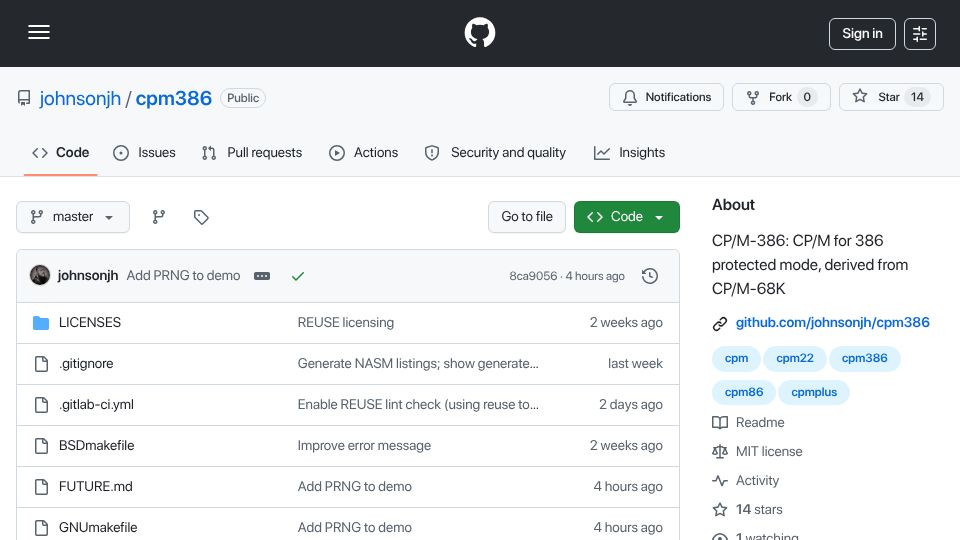Image resolution: width=960 pixels, height=540 pixels.
Task: Click file icon beside BSDmakefile
Action: 41,446
